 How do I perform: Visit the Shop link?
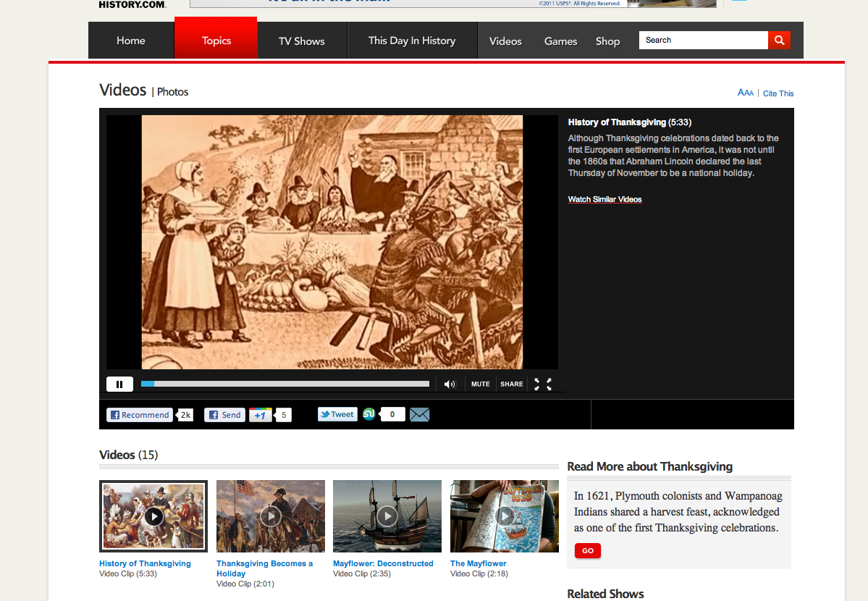click(607, 41)
